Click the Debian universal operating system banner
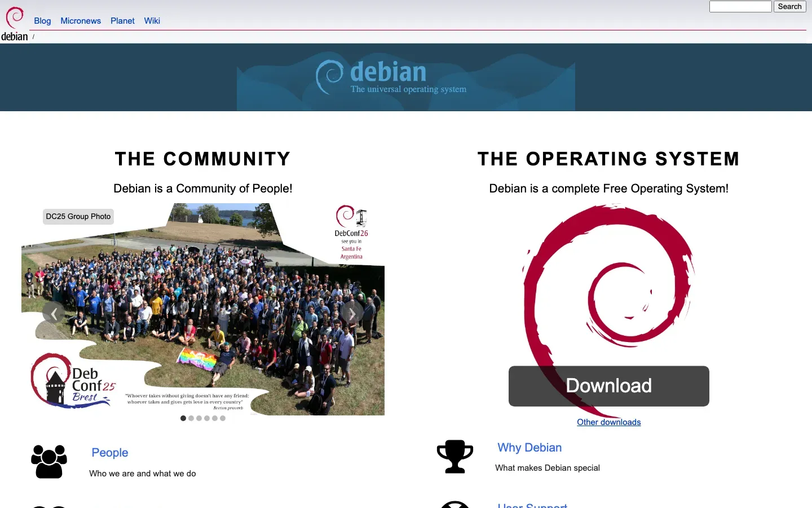The image size is (812, 508). pos(406,77)
